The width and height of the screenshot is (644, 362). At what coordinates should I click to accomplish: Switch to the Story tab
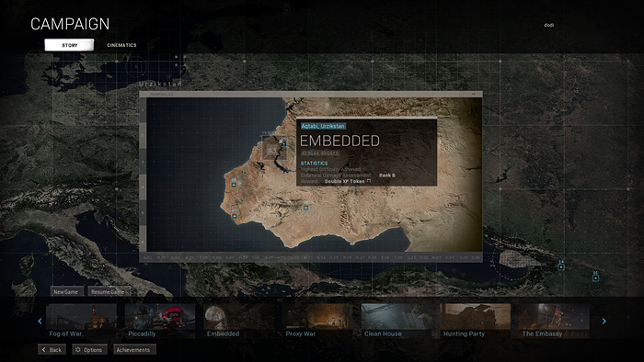[x=69, y=45]
